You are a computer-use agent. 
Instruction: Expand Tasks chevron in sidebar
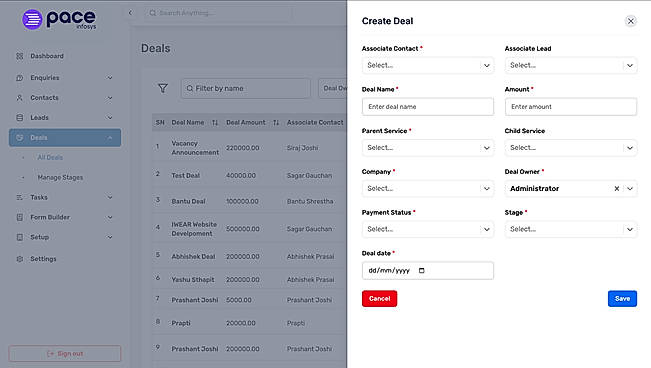[x=110, y=197]
